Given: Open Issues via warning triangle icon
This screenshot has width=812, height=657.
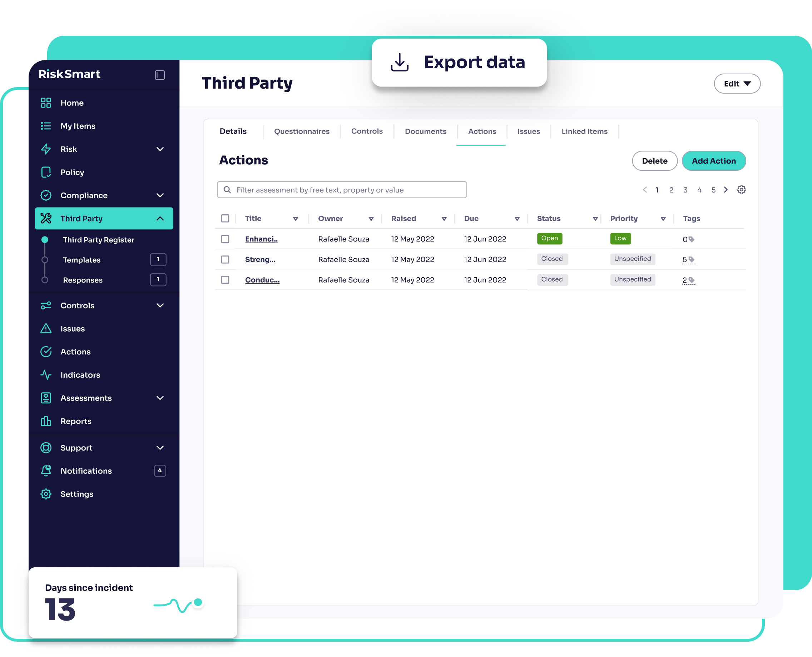Looking at the screenshot, I should [x=46, y=329].
